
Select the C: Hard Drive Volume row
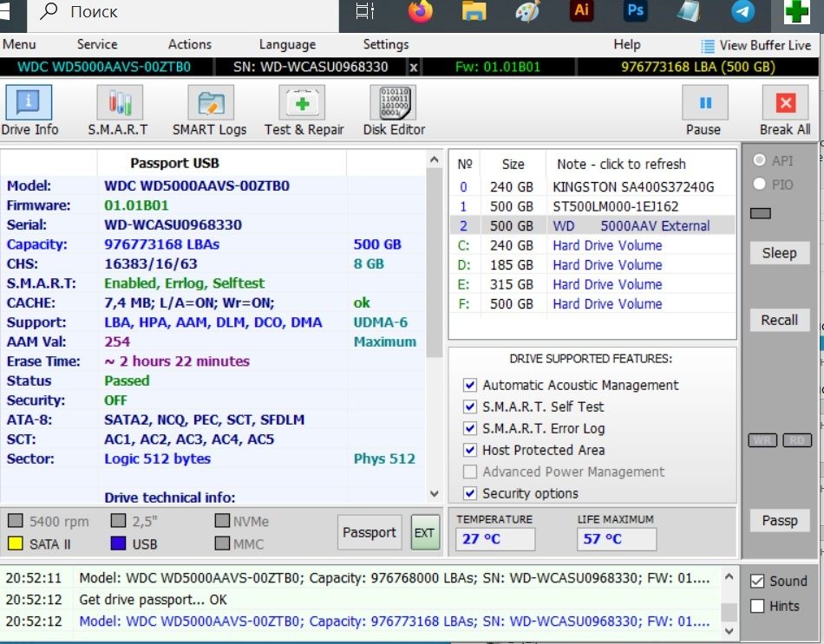(x=592, y=245)
